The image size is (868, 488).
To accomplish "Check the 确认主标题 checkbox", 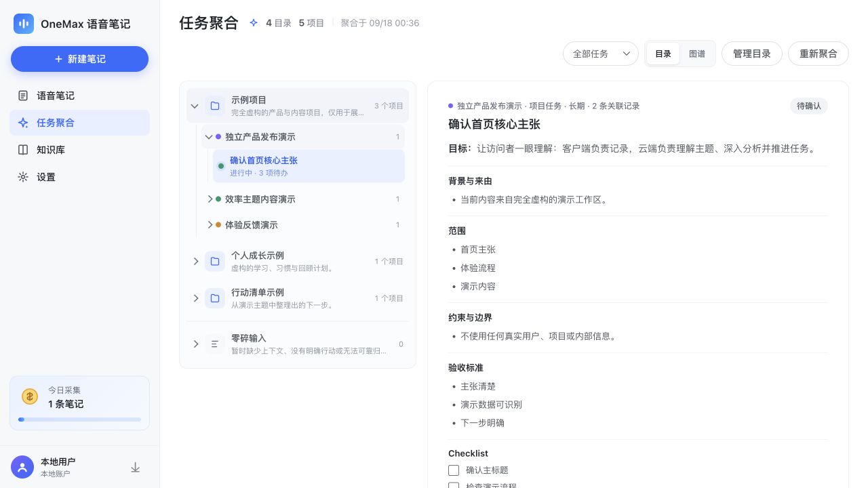I will (x=454, y=470).
